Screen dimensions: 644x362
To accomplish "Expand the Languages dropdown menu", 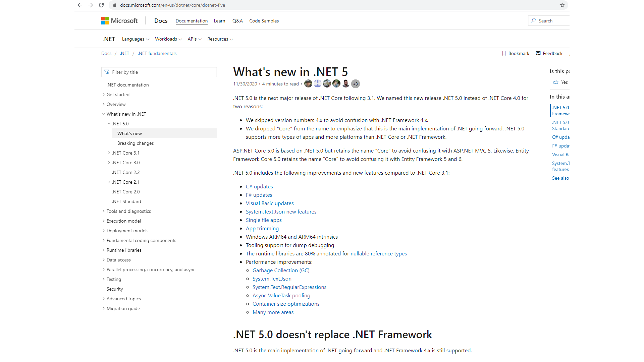I will click(x=135, y=39).
